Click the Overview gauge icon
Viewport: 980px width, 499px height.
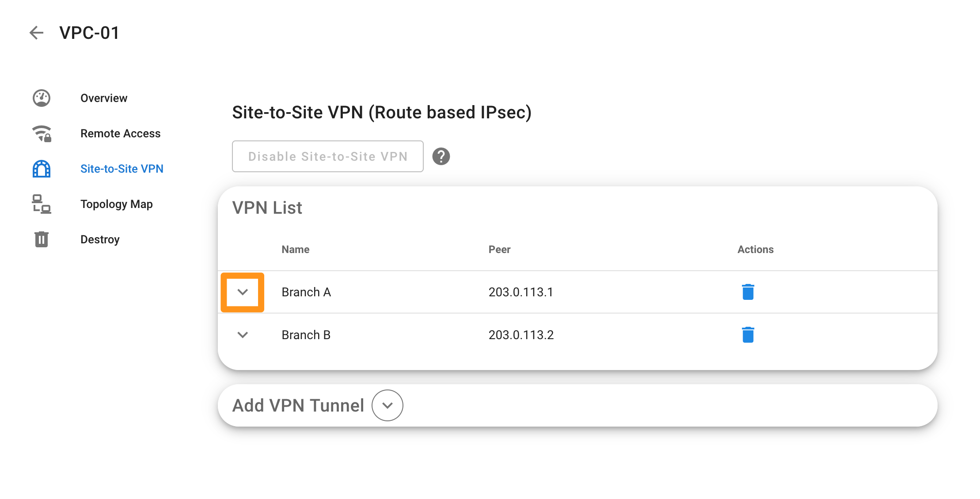[x=42, y=98]
